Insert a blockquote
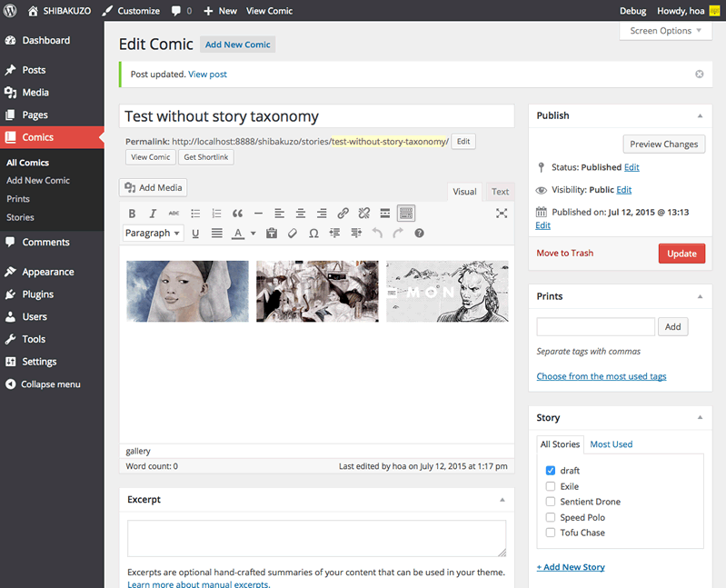Viewport: 726px width, 588px height. [237, 214]
